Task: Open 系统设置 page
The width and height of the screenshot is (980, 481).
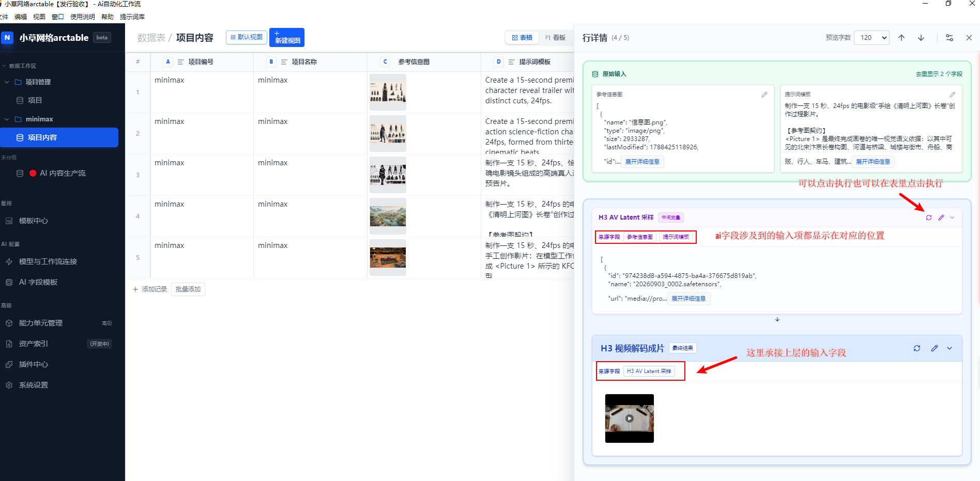Action: coord(33,385)
